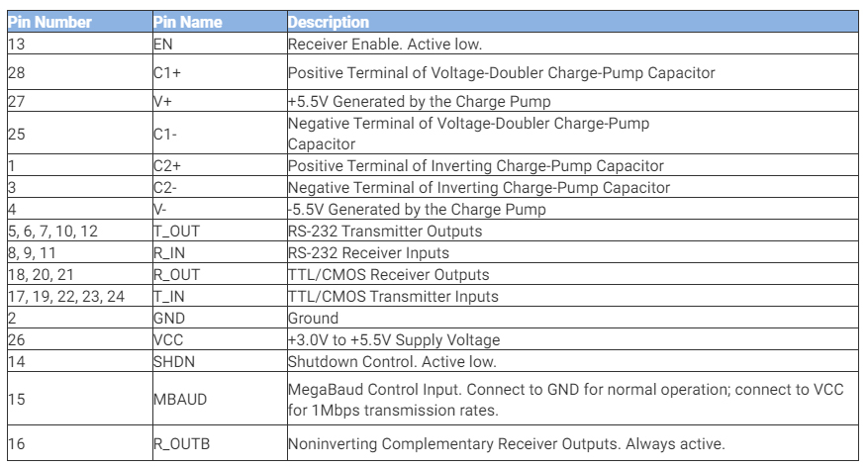This screenshot has width=868, height=467.
Task: Select the C1+ pin name cell
Action: 167,72
